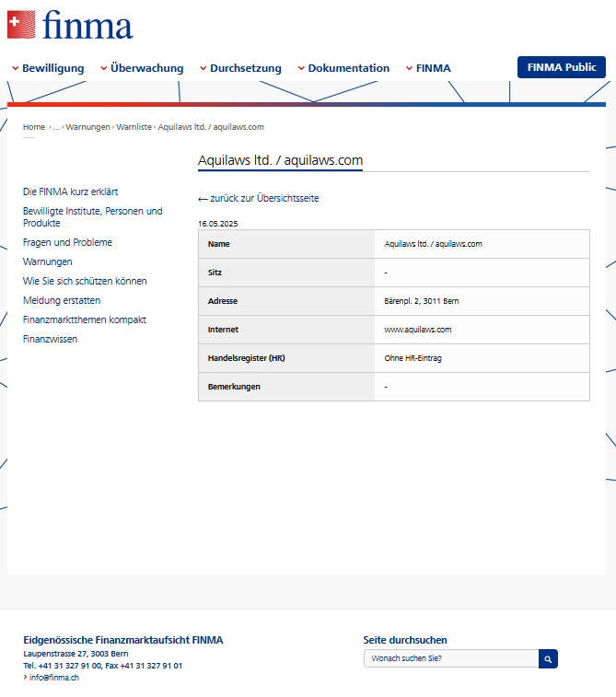Go to Home in breadcrumb
616x697 pixels.
[x=34, y=127]
